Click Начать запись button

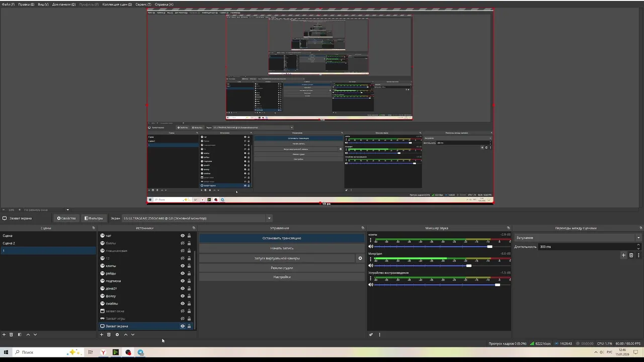[x=282, y=248]
